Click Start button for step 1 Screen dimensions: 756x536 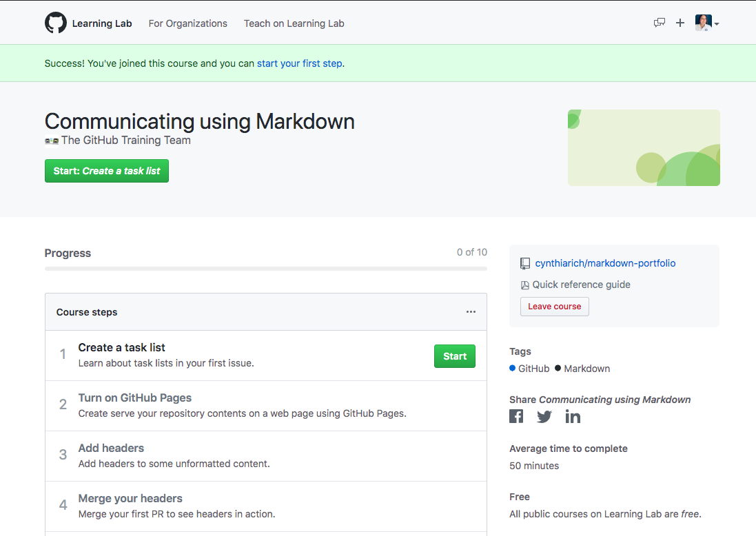tap(455, 356)
